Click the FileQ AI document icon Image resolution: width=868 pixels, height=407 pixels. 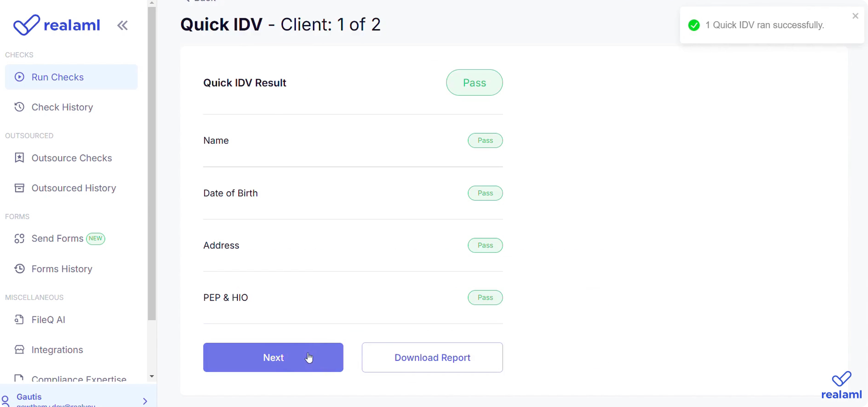click(20, 319)
